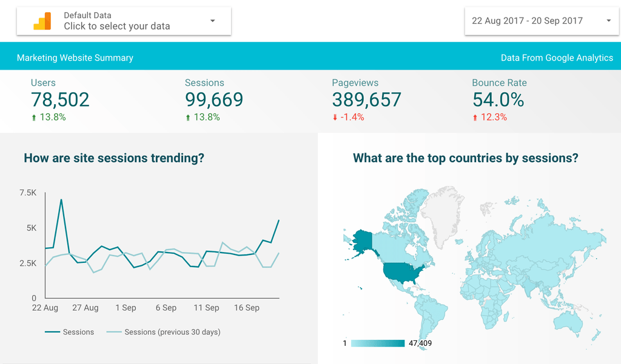Click the Pageviews change value -1.4%
Image resolution: width=621 pixels, height=364 pixels.
point(352,117)
